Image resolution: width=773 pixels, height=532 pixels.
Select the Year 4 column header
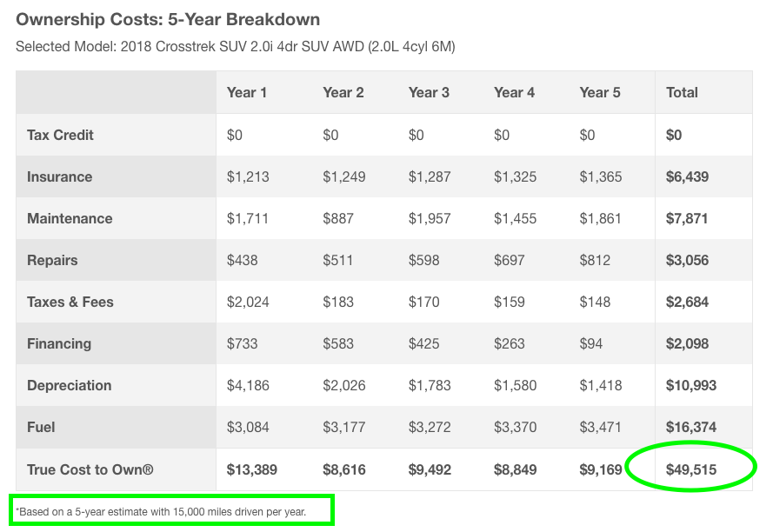514,92
